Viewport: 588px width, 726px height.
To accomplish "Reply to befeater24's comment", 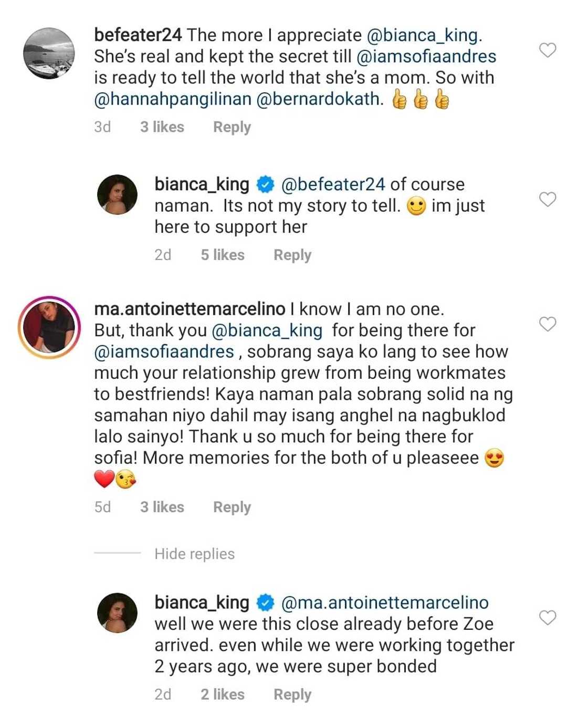I will coord(232,127).
